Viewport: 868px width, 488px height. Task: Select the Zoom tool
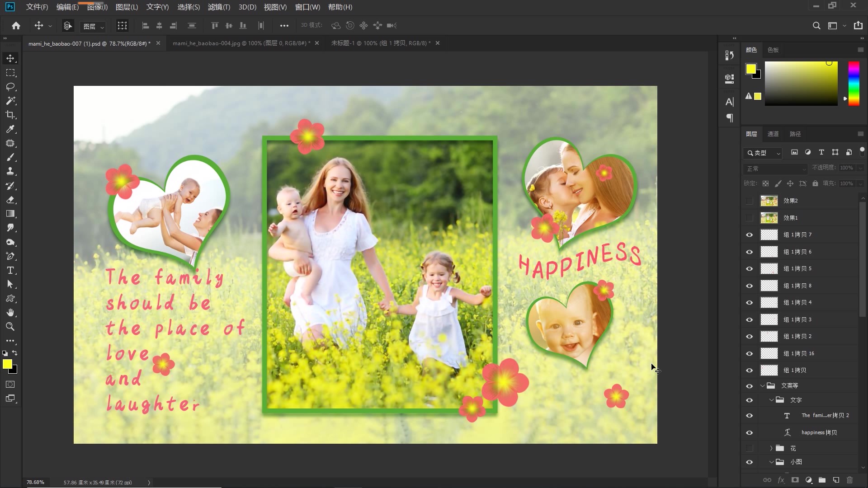(x=10, y=327)
